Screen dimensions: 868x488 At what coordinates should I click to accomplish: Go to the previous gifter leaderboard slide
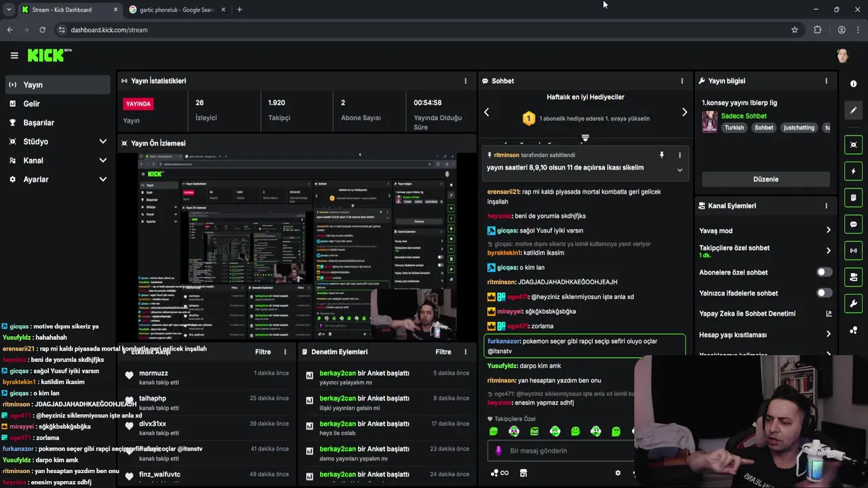coord(486,113)
